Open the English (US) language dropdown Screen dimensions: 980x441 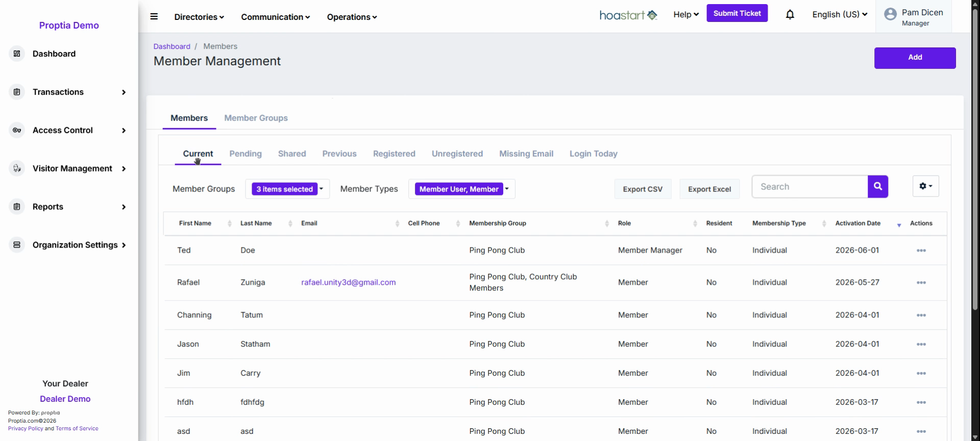coord(840,14)
